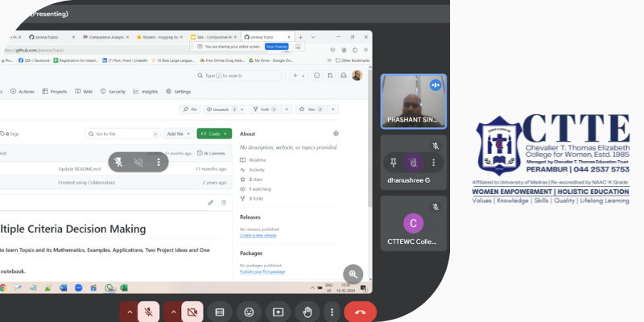Viewport: 644px width, 322px height.
Task: Expand the Star lists dropdown arrow
Action: tap(332, 109)
